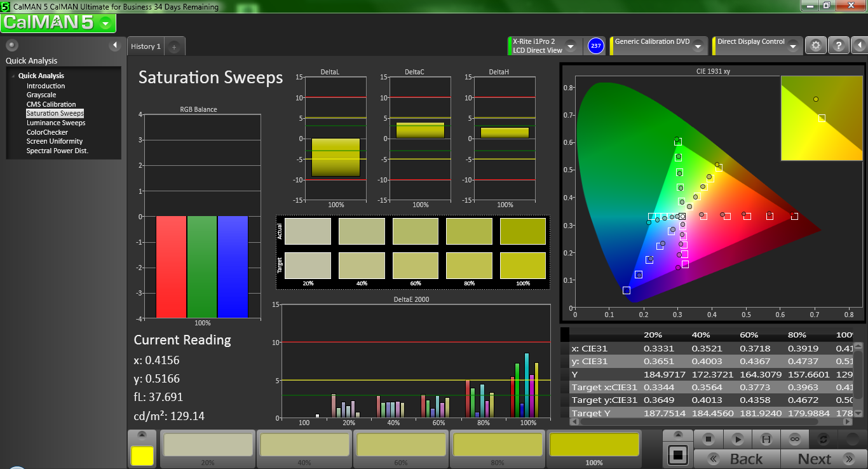The width and height of the screenshot is (868, 469).
Task: Select Grayscale in Quick Analysis tree
Action: (x=41, y=95)
